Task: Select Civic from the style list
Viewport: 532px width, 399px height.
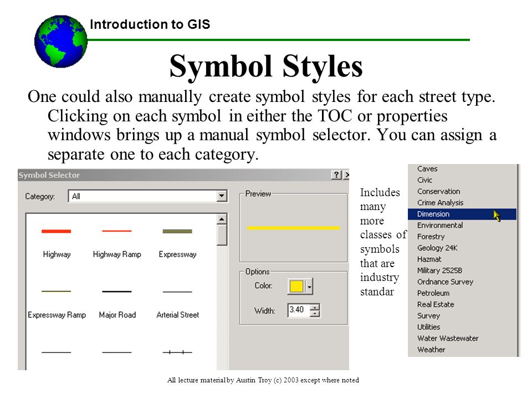Action: coord(424,180)
